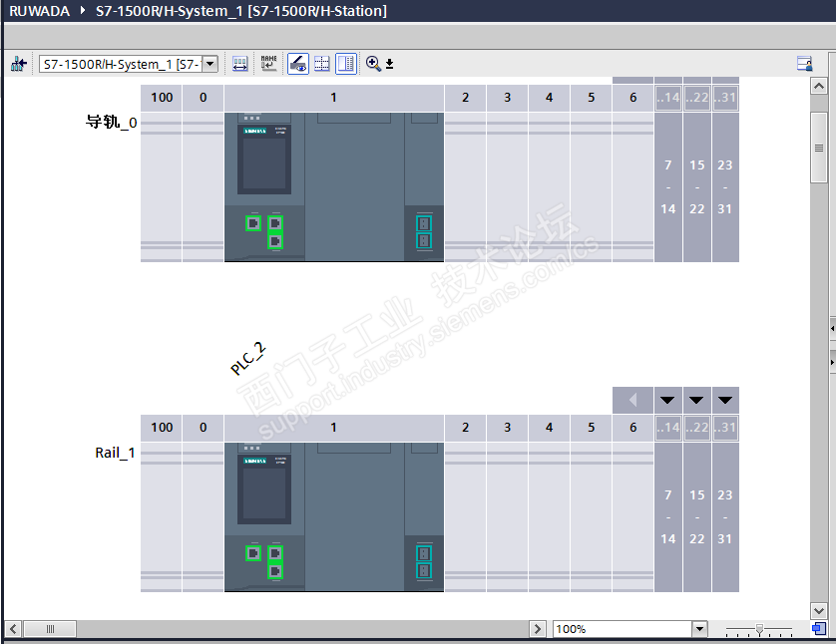836x644 pixels.
Task: Click the device data panel icon at top right
Action: pos(804,64)
